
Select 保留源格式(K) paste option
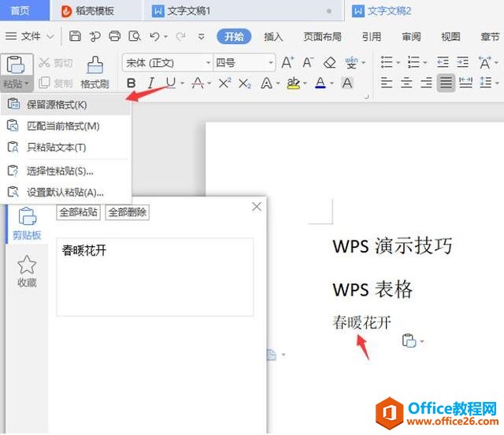[x=66, y=105]
